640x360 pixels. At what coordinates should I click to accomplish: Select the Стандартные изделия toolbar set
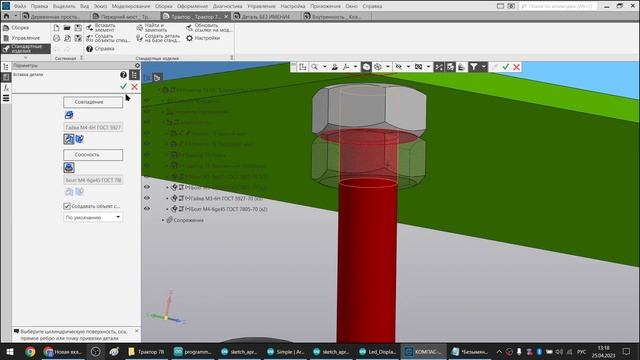[x=26, y=49]
